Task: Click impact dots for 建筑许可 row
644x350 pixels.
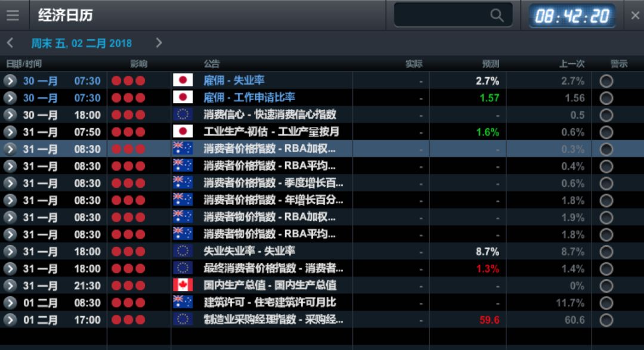Action: (x=128, y=303)
